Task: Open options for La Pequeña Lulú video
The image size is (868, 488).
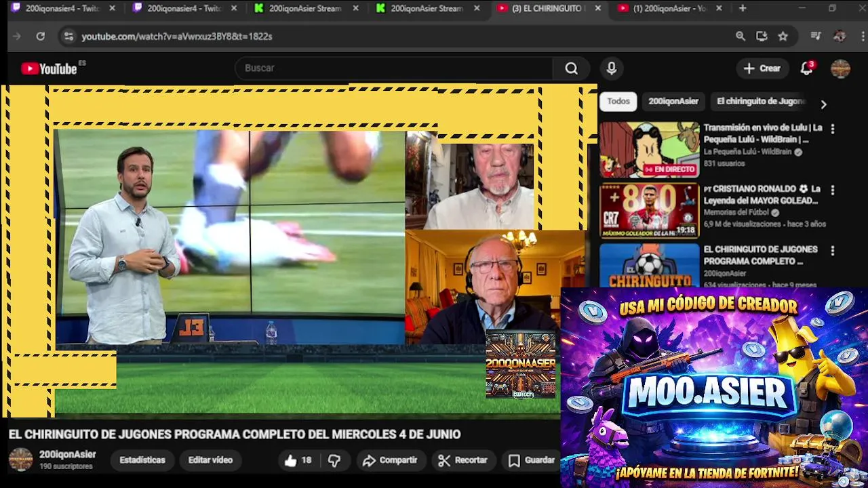Action: (832, 129)
